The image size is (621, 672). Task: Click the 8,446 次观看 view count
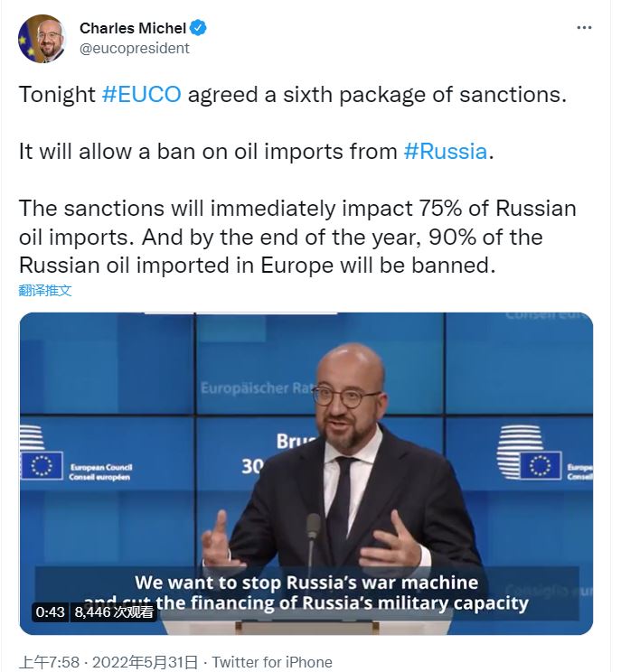click(x=114, y=611)
